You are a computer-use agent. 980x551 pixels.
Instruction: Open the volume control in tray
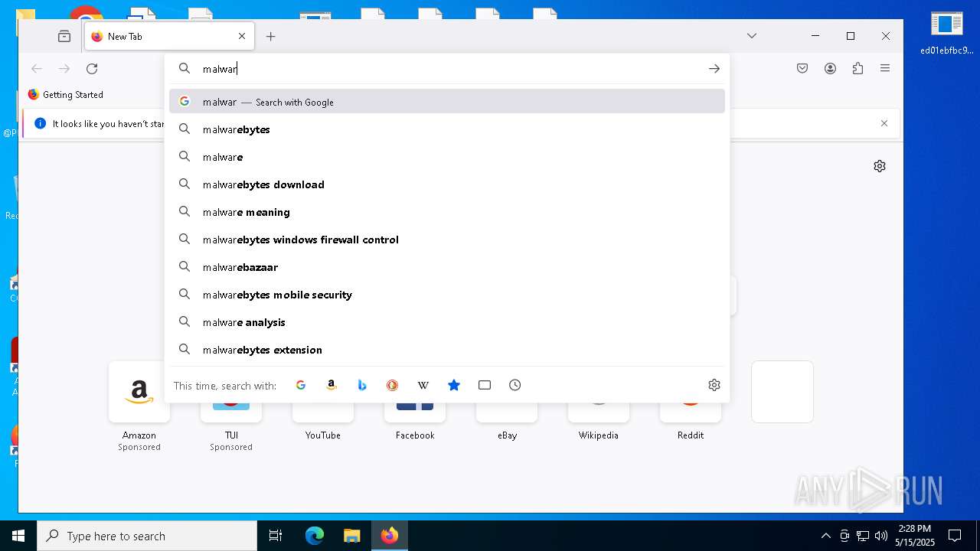tap(881, 536)
